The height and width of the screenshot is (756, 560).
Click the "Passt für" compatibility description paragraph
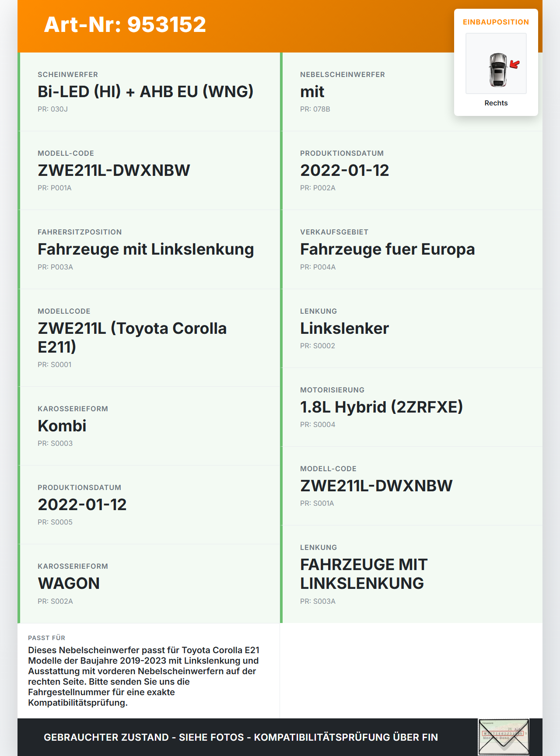[143, 676]
